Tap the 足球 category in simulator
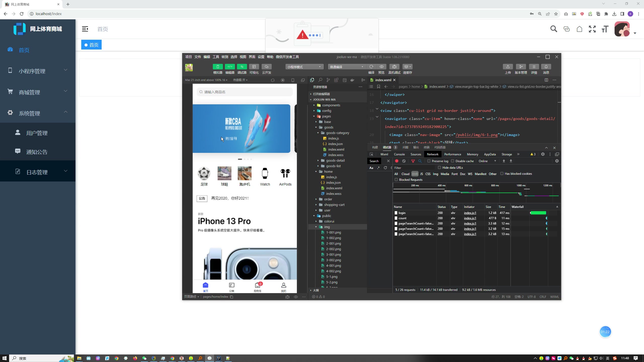Screen dimensions: 644x362 point(204,176)
